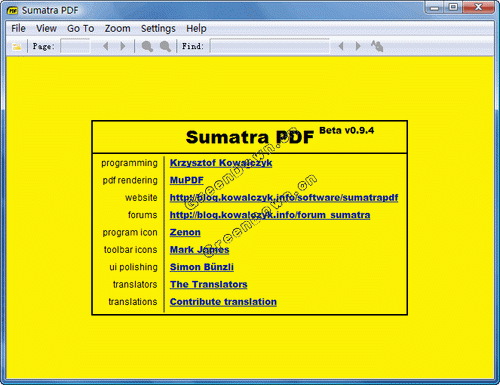
Task: Open the Simon Bünzli link
Action: click(x=202, y=267)
